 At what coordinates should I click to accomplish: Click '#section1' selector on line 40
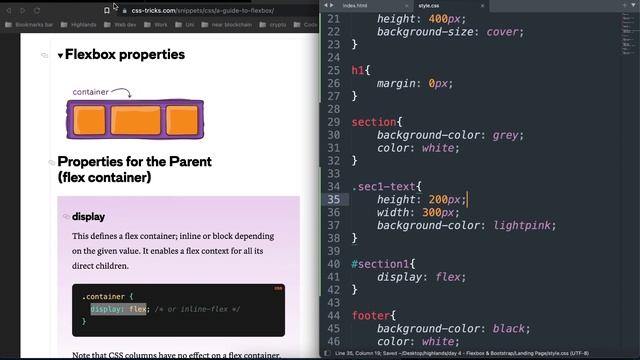click(x=380, y=264)
